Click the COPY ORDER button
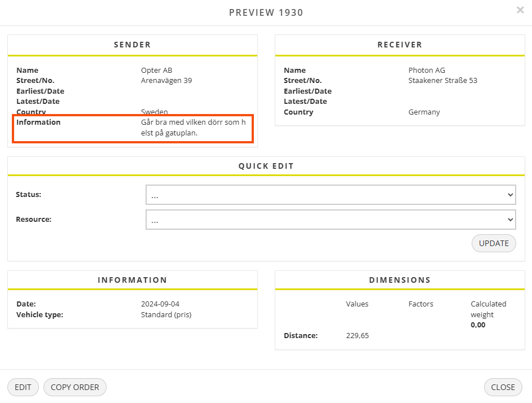The height and width of the screenshot is (403, 532). pyautogui.click(x=75, y=387)
